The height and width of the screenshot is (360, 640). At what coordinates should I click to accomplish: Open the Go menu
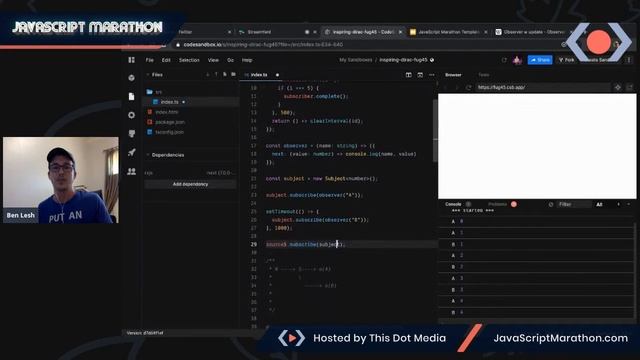pyautogui.click(x=230, y=60)
